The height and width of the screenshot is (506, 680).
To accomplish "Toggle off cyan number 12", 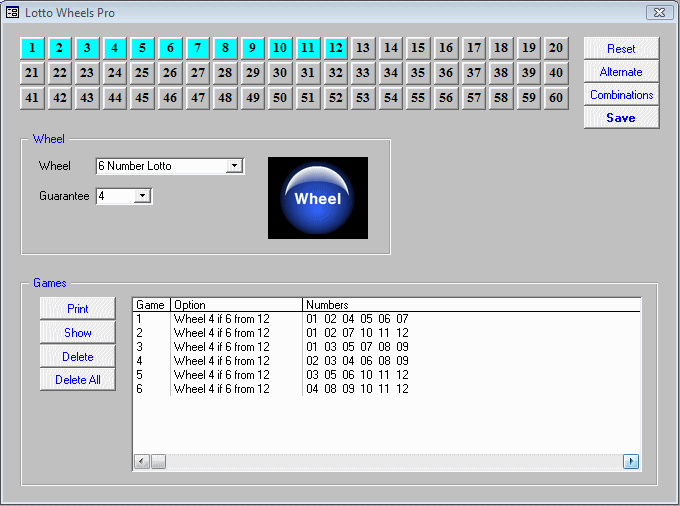I will click(335, 48).
